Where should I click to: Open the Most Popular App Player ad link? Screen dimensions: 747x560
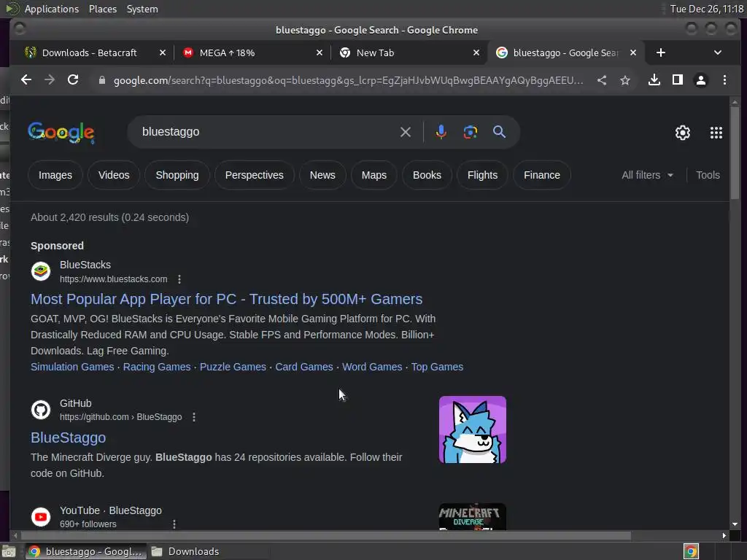tap(226, 299)
